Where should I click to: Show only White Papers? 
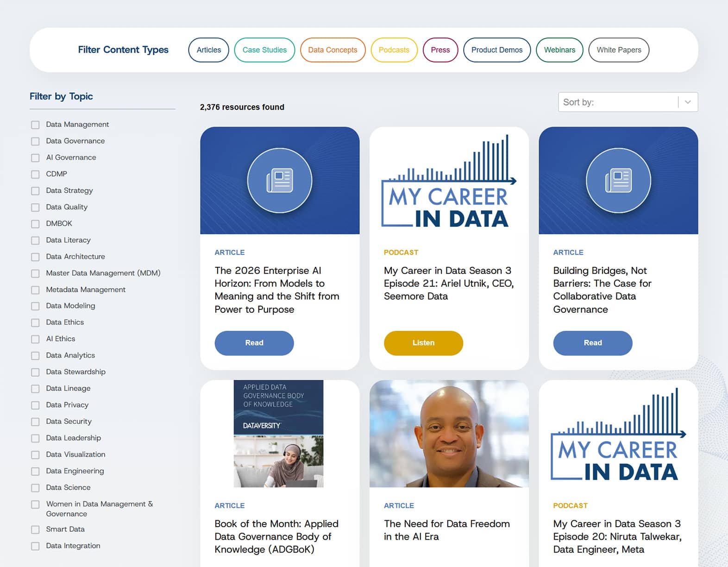(x=618, y=50)
